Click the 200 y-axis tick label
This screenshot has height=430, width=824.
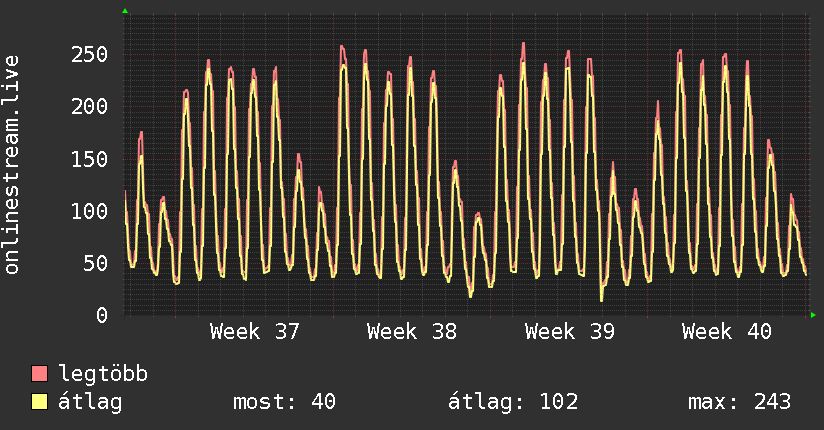click(89, 107)
